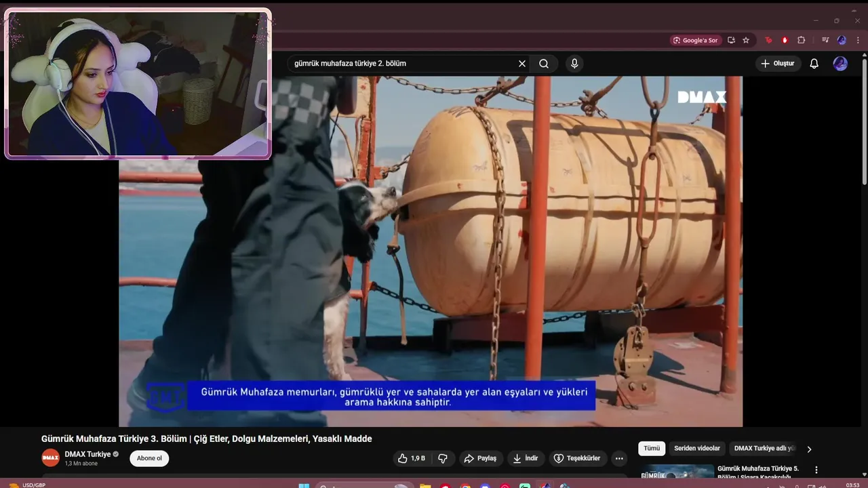The width and height of the screenshot is (868, 488).
Task: Clear the YouTube search box text
Action: click(x=522, y=64)
